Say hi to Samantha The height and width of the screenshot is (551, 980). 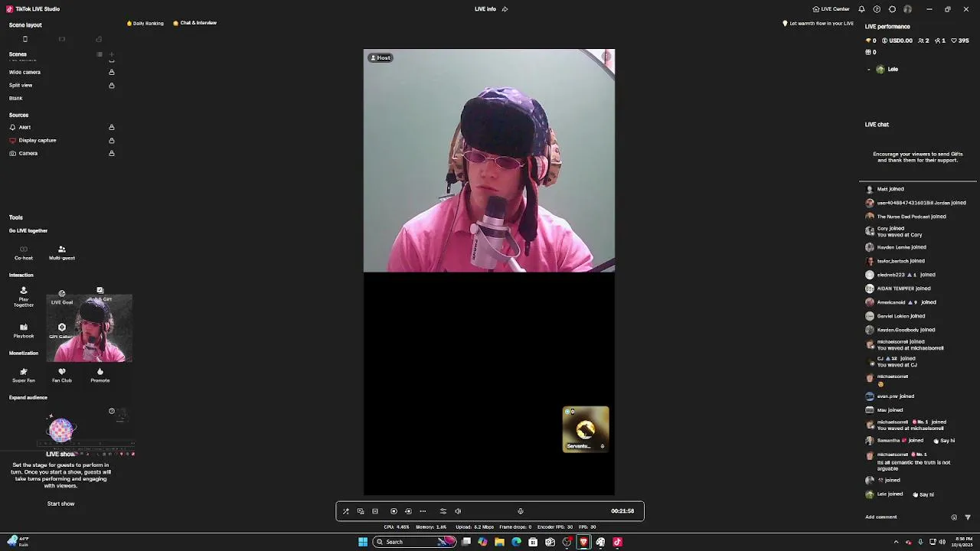[944, 441]
